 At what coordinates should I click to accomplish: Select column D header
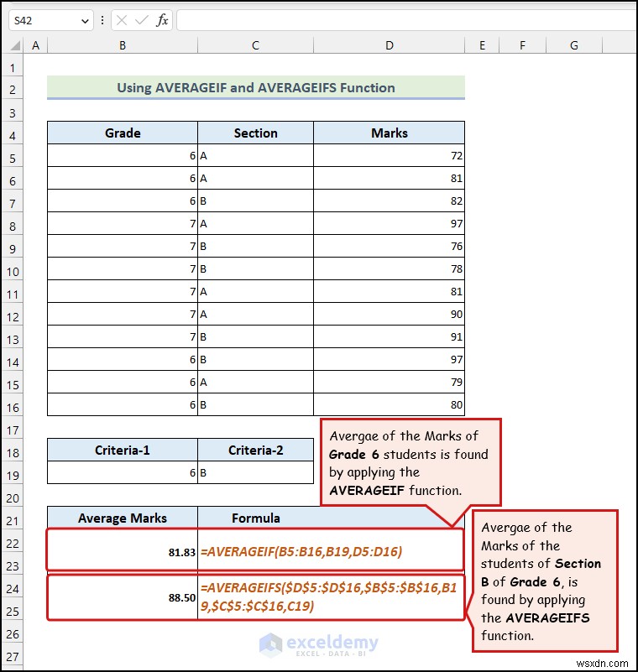point(389,45)
